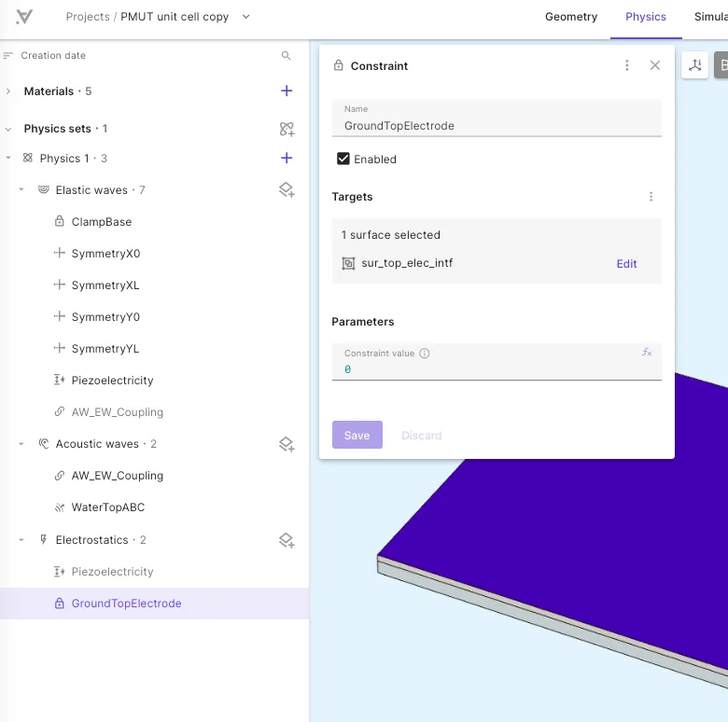This screenshot has width=728, height=722.
Task: Click the fx expression icon
Action: 647,353
